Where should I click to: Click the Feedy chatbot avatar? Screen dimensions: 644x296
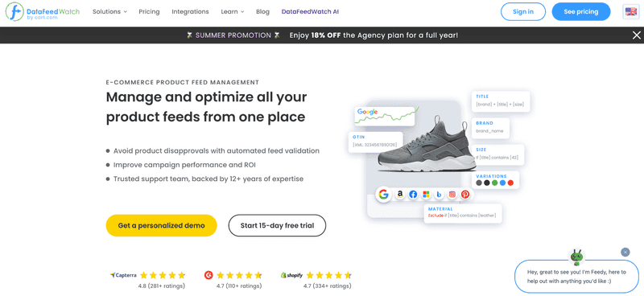(576, 257)
